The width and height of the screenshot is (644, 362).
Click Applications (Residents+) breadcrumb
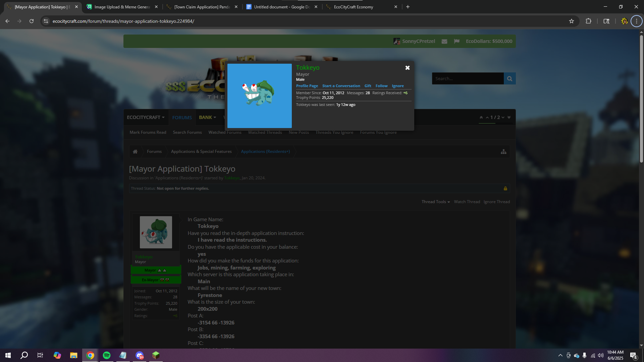[x=265, y=152]
